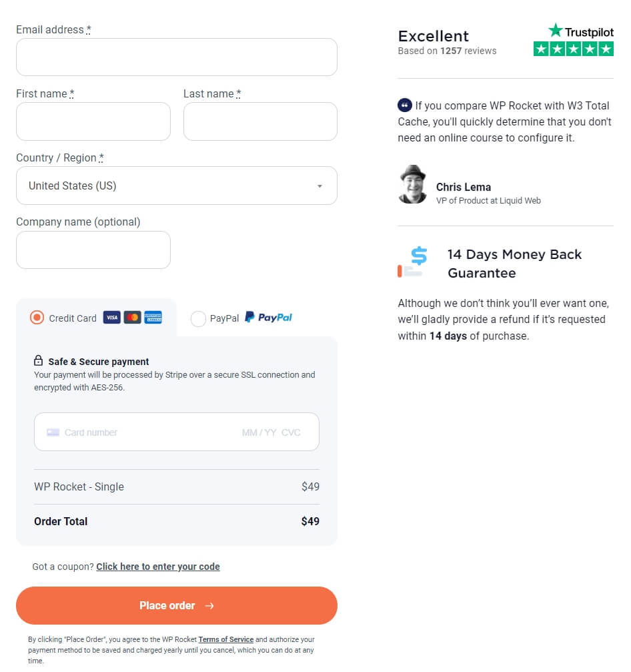Click the Country dropdown arrow
Image resolution: width=631 pixels, height=672 pixels.
click(320, 186)
